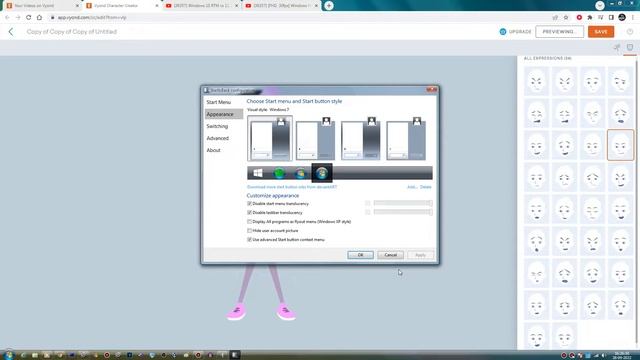Click the Upgrade badge icon

point(503,31)
